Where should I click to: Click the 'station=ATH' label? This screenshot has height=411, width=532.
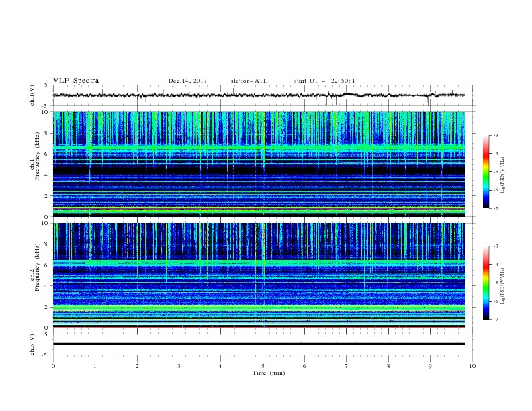click(x=249, y=81)
